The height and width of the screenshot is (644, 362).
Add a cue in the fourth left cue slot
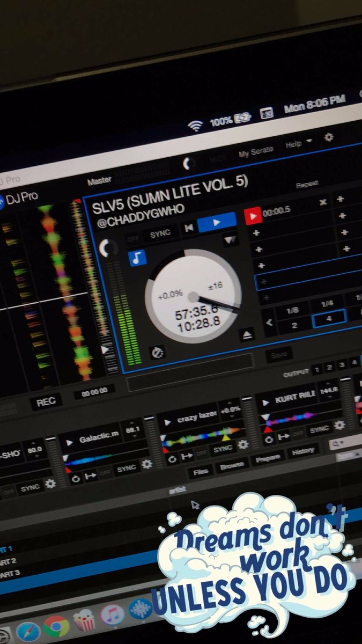(x=261, y=266)
